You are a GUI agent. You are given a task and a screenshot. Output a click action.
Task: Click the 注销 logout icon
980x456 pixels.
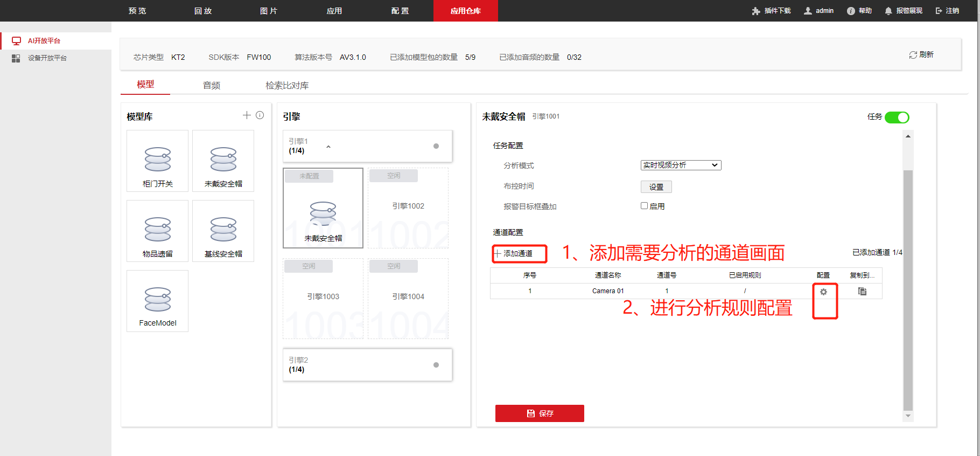[x=939, y=11]
